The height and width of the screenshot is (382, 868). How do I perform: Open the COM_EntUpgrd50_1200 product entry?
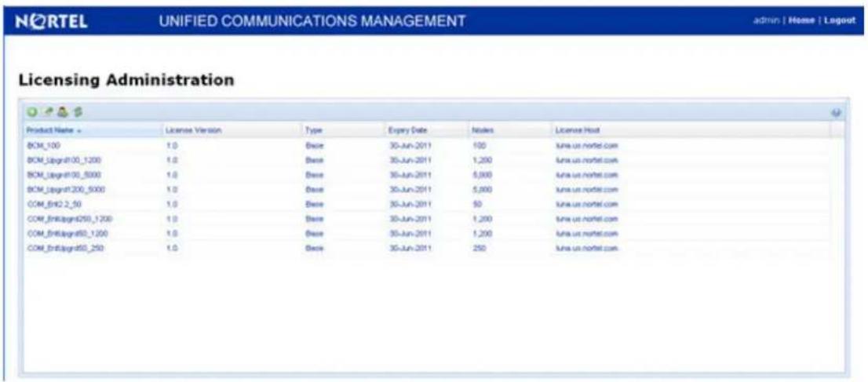coord(67,234)
